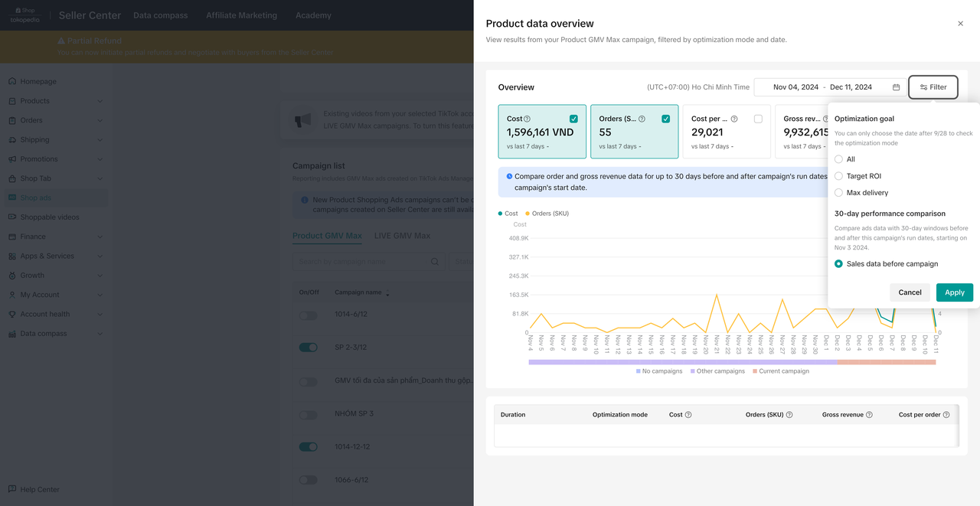980x506 pixels.
Task: Open Affiliate Marketing top menu
Action: [x=241, y=15]
